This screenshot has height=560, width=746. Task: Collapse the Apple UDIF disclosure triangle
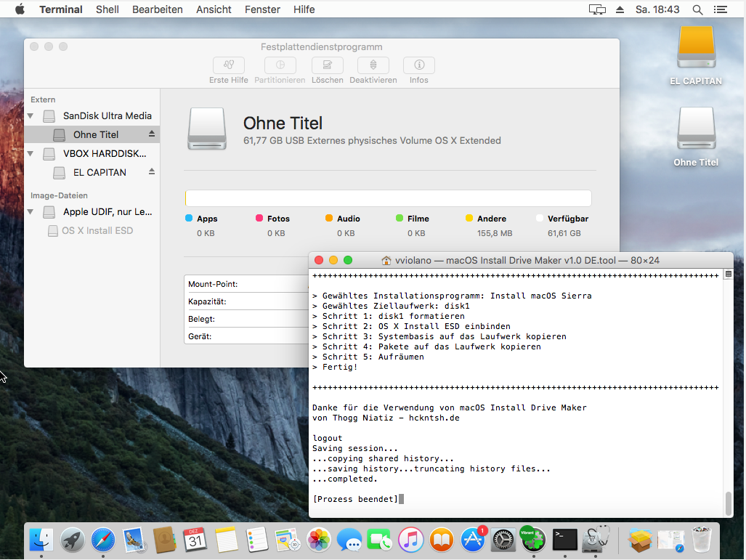pos(31,211)
